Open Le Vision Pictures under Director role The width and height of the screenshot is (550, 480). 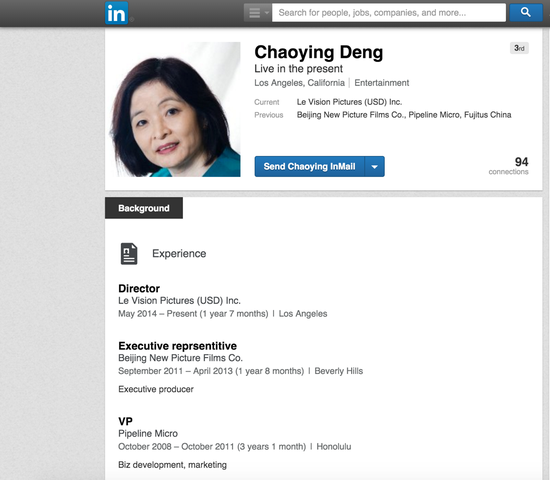pyautogui.click(x=179, y=301)
